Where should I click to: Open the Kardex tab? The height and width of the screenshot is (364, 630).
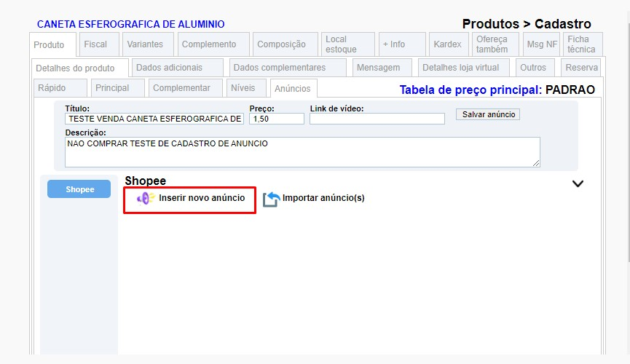point(450,44)
